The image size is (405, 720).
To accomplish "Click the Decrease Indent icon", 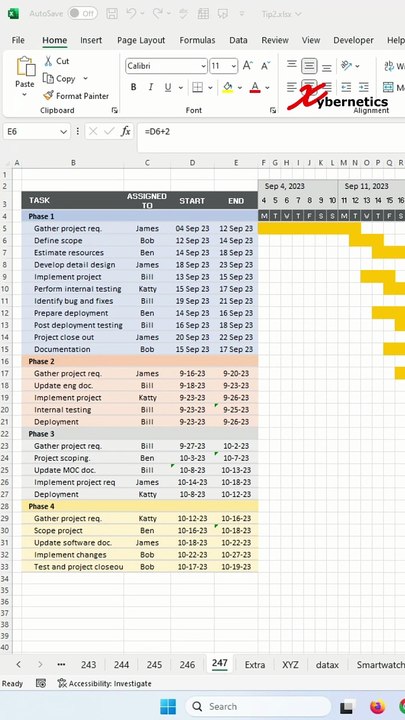I will (x=346, y=87).
